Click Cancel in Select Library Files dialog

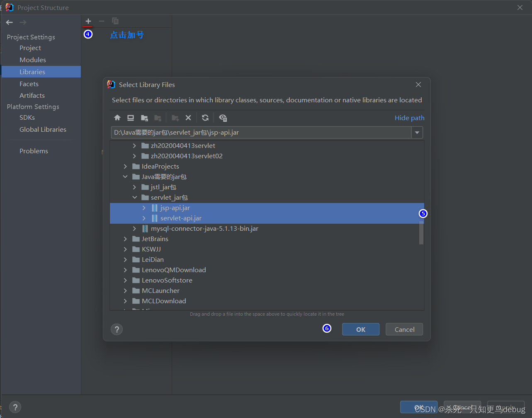click(404, 329)
